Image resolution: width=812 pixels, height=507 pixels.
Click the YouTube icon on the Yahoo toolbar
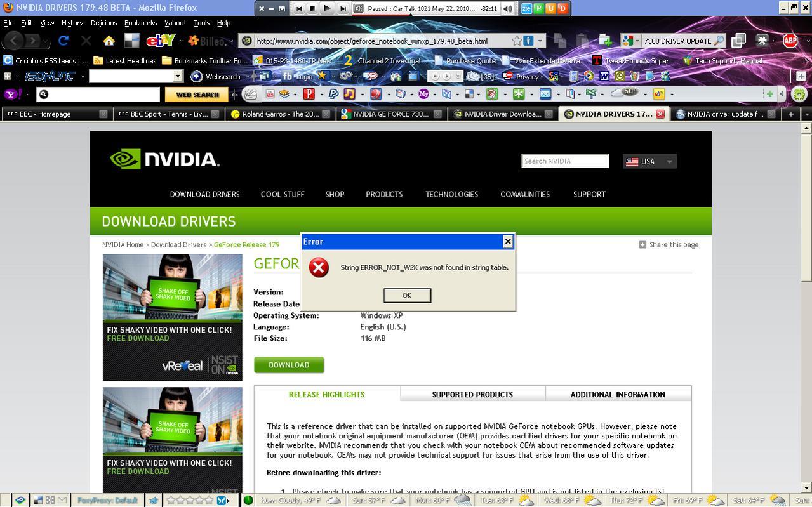pyautogui.click(x=270, y=94)
